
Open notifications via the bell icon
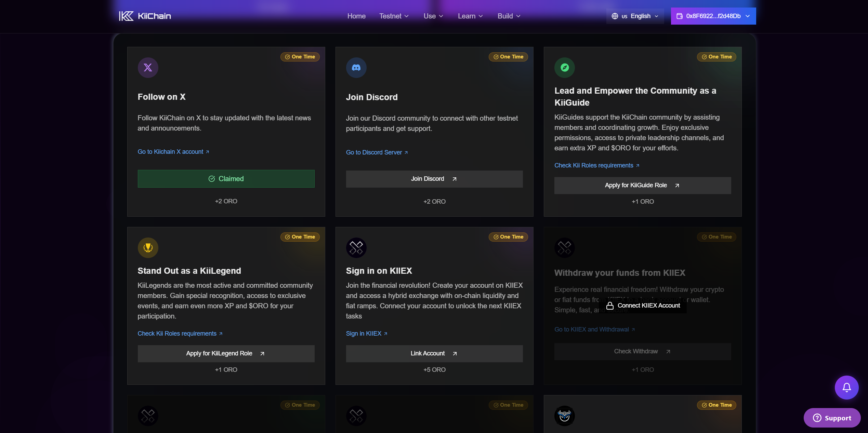846,387
